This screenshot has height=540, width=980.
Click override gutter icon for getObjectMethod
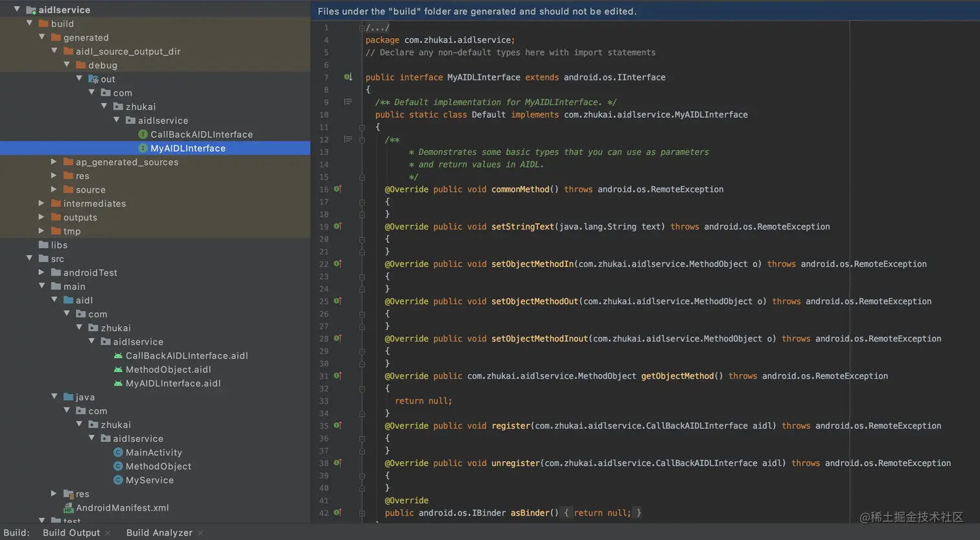pos(338,376)
